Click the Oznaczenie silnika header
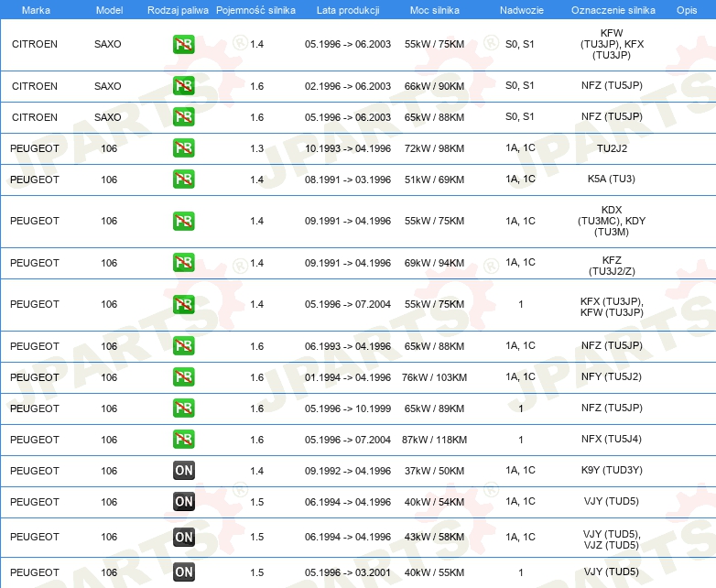Screen dimensions: 716x588 (613, 10)
